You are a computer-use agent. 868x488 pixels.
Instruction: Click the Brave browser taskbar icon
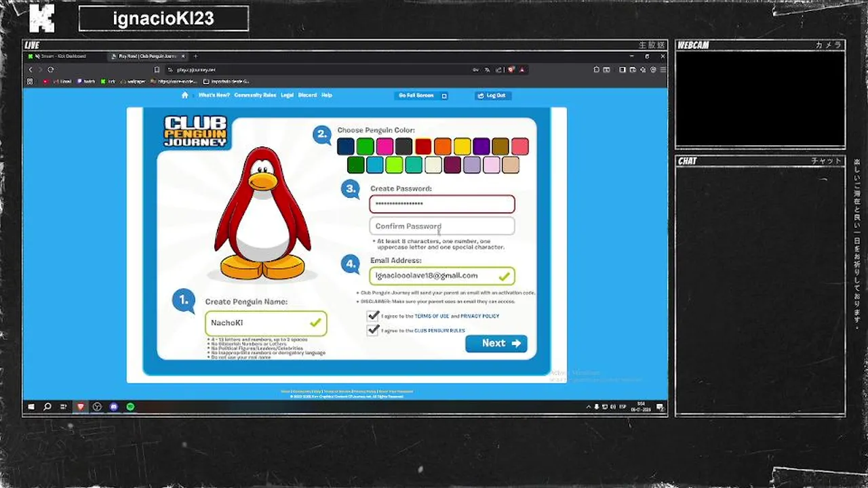click(x=81, y=407)
